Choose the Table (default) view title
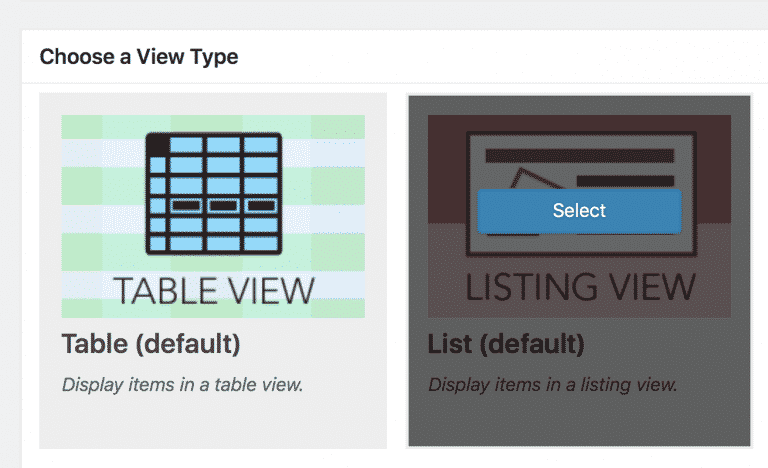The height and width of the screenshot is (468, 768). (x=151, y=344)
